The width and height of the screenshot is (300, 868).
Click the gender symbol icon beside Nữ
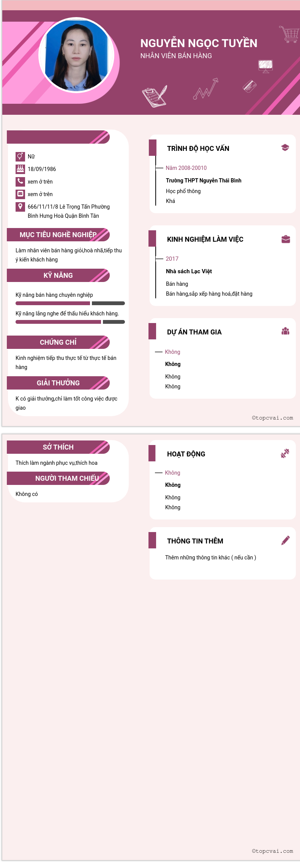click(20, 156)
